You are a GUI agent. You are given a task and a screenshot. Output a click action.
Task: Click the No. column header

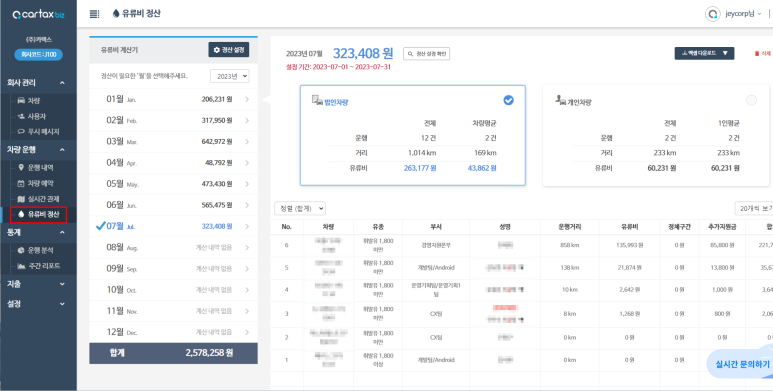click(287, 227)
